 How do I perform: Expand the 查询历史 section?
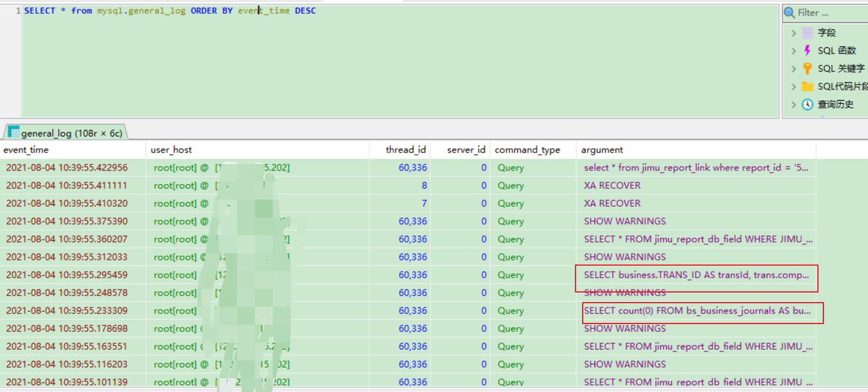click(x=795, y=104)
